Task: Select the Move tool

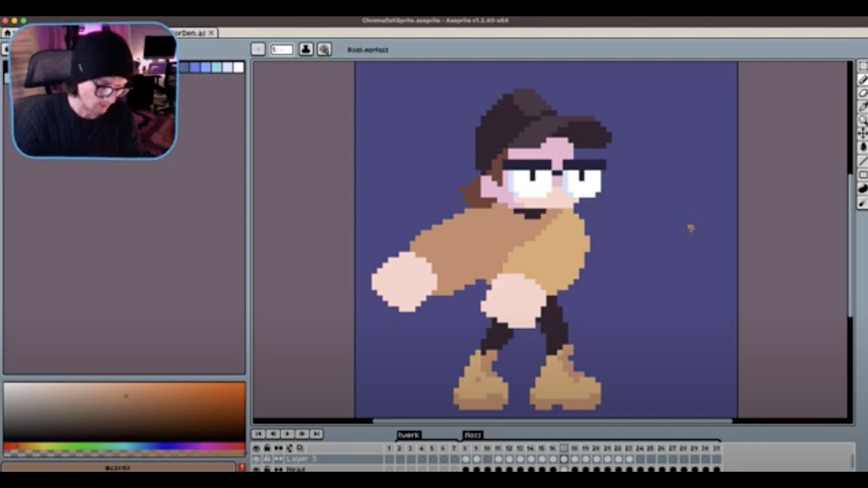Action: tap(863, 134)
